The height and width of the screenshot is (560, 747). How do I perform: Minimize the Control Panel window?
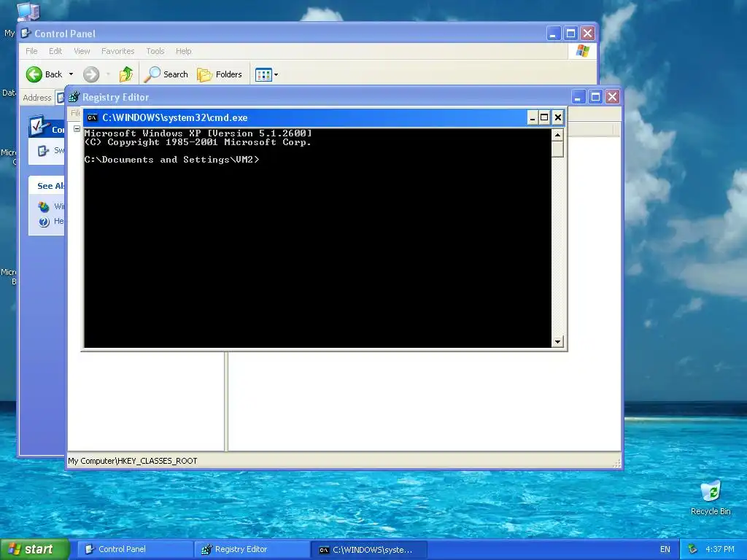pyautogui.click(x=553, y=34)
